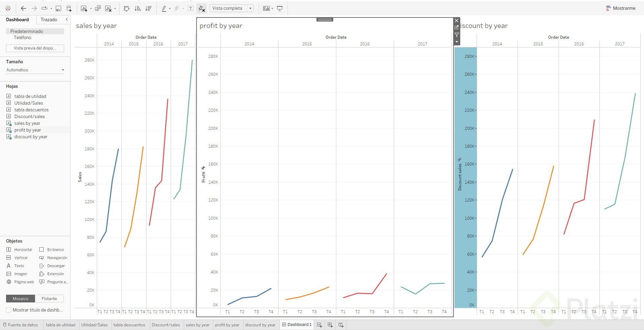The image size is (644, 330).
Task: Click the Imagen object
Action: (x=17, y=274)
